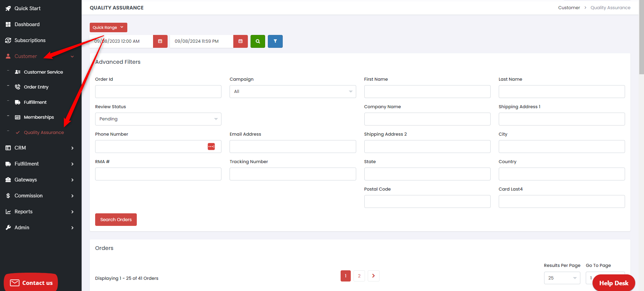Open Subscriptions in the sidebar
Image resolution: width=644 pixels, height=291 pixels.
click(x=30, y=40)
